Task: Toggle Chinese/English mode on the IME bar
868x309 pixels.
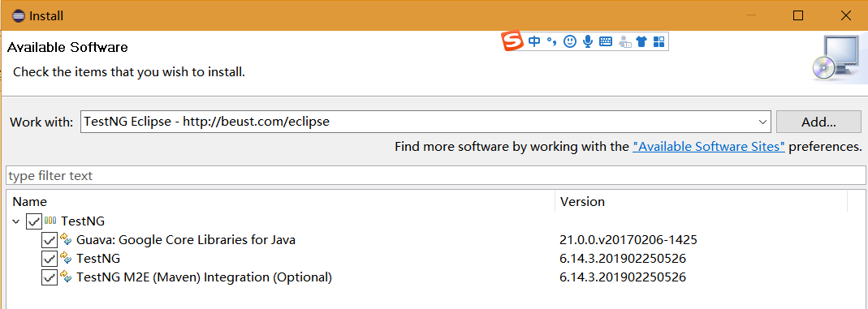Action: pyautogui.click(x=534, y=41)
